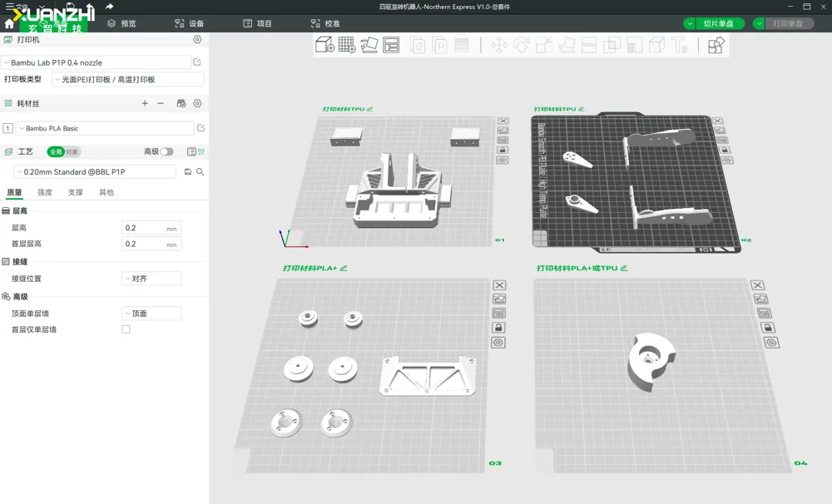Switch process scope to 对象

click(x=72, y=151)
